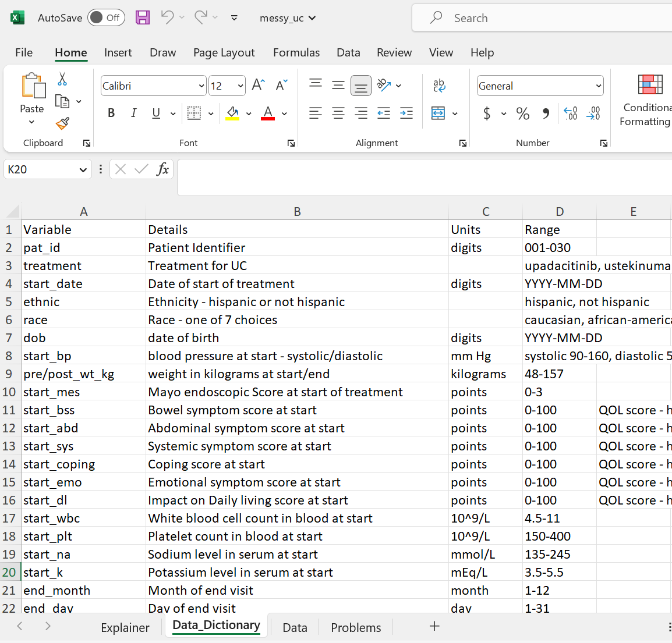Viewport: 672px width, 643px height.
Task: Apply the yellow fill color swatch
Action: point(232,113)
